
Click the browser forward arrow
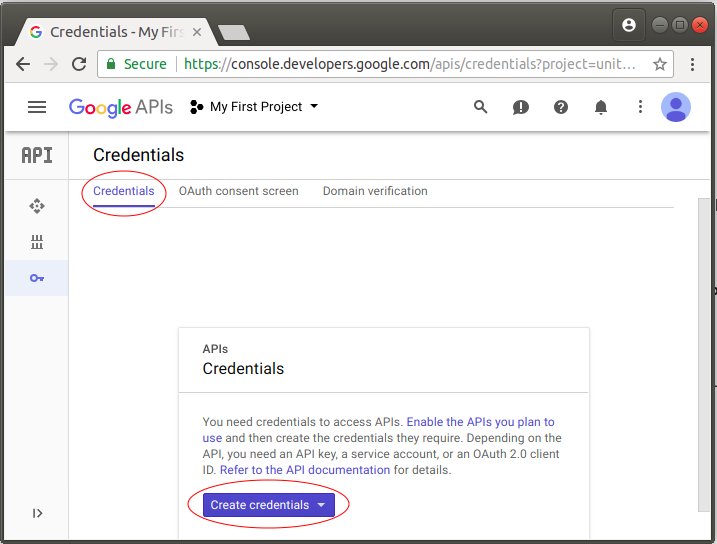[x=51, y=64]
